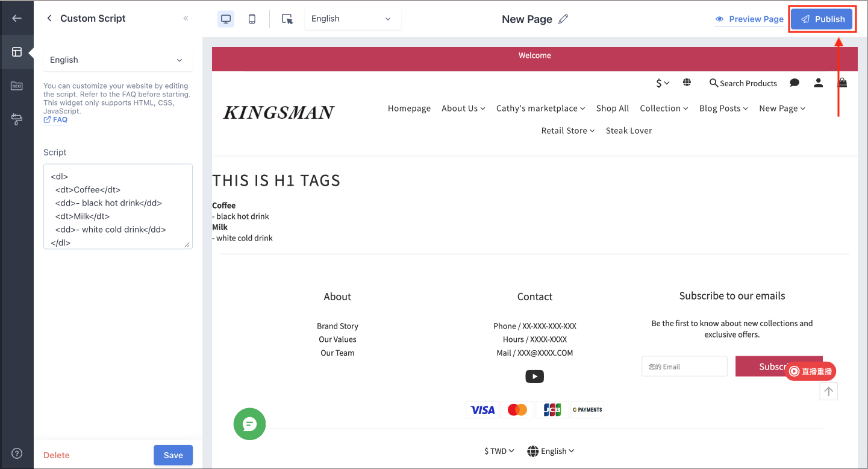Screen dimensions: 868x469
Task: Open the dollar currency dropdown in header
Action: 663,83
